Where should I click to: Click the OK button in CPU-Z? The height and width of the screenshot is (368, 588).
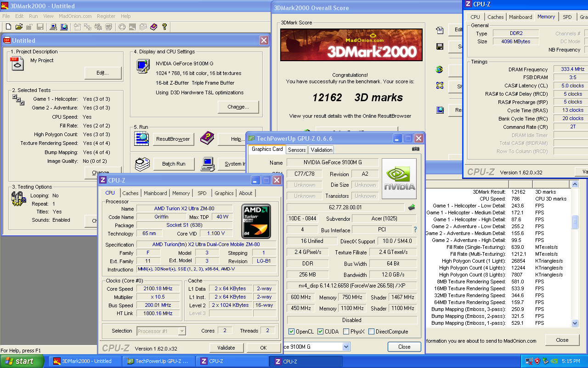pos(263,348)
